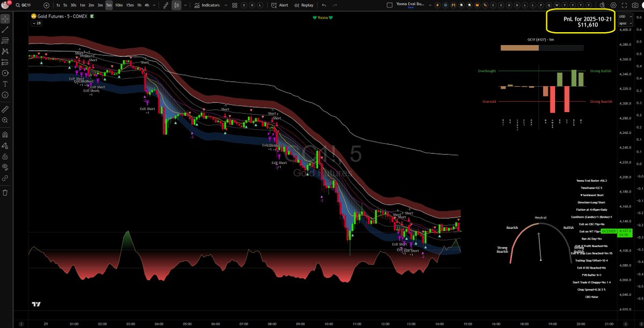Take a chart snapshot with camera

[x=635, y=5]
